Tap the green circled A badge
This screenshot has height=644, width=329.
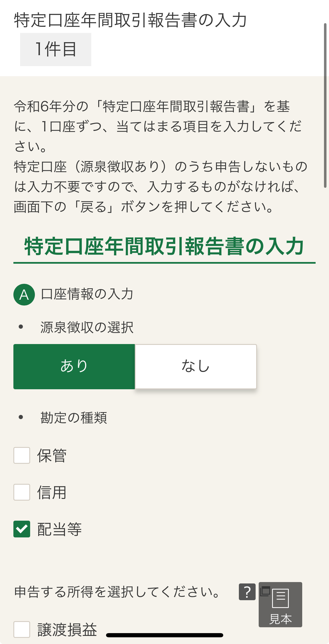[24, 295]
